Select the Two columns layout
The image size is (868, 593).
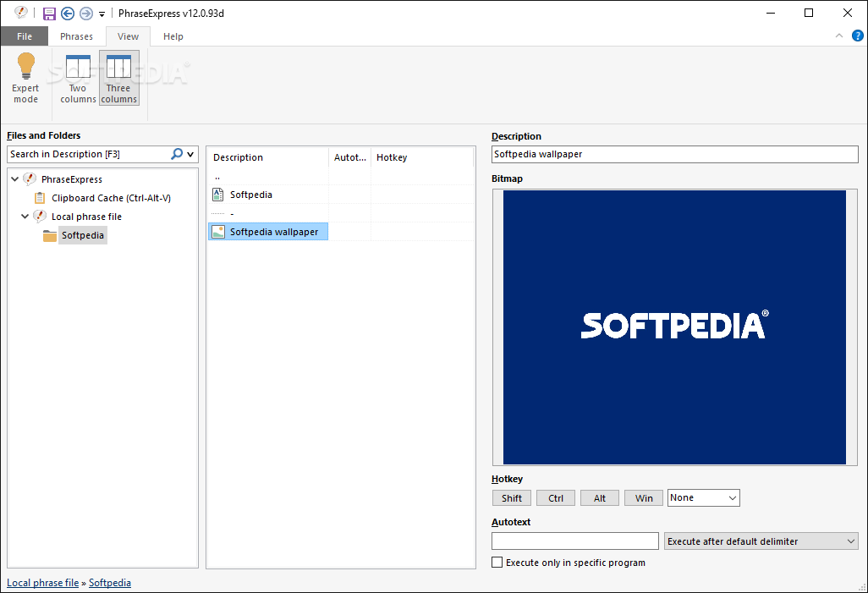click(x=78, y=78)
